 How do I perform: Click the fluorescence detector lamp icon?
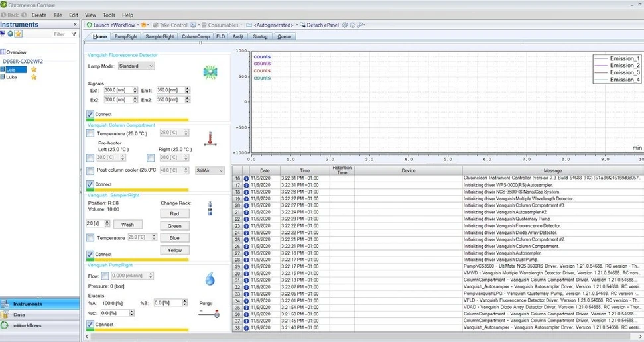[x=210, y=72]
